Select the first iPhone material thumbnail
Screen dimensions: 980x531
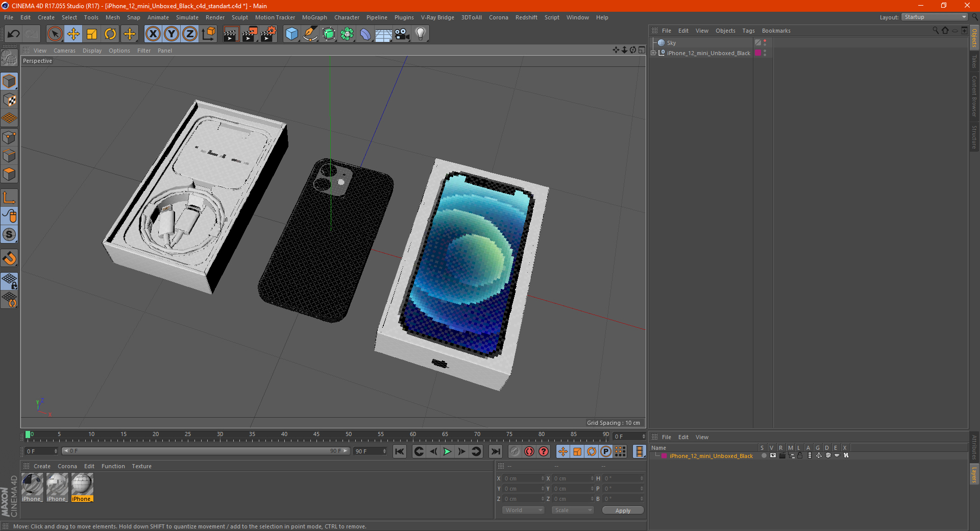32,488
